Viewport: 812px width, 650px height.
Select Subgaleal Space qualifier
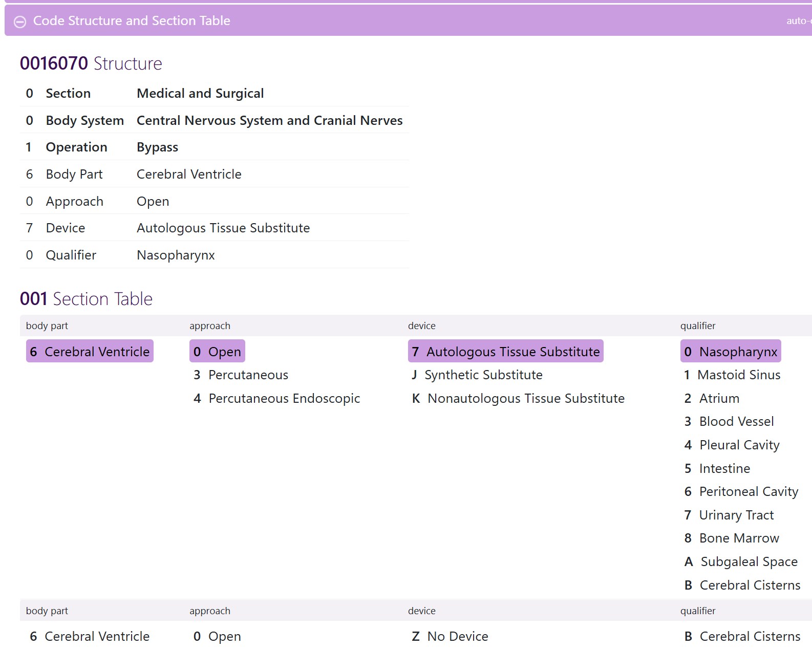click(741, 562)
